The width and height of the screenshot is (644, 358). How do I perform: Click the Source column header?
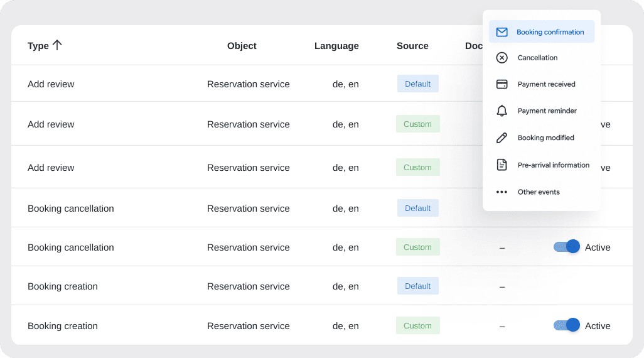[x=412, y=46]
